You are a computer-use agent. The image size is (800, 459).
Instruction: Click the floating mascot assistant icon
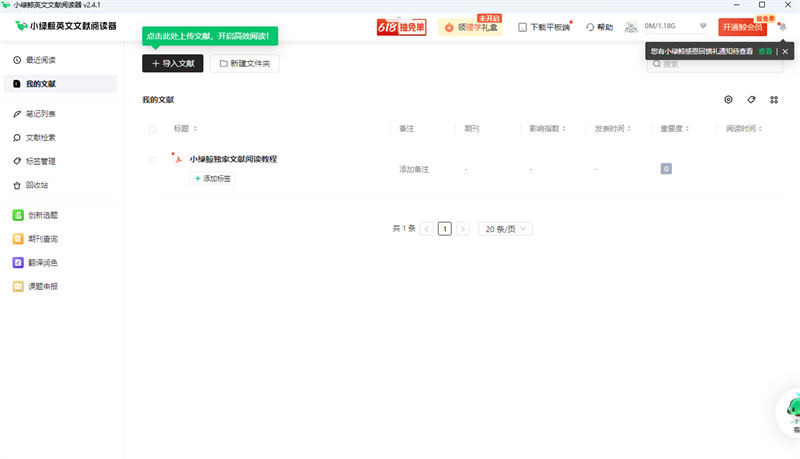[790, 413]
